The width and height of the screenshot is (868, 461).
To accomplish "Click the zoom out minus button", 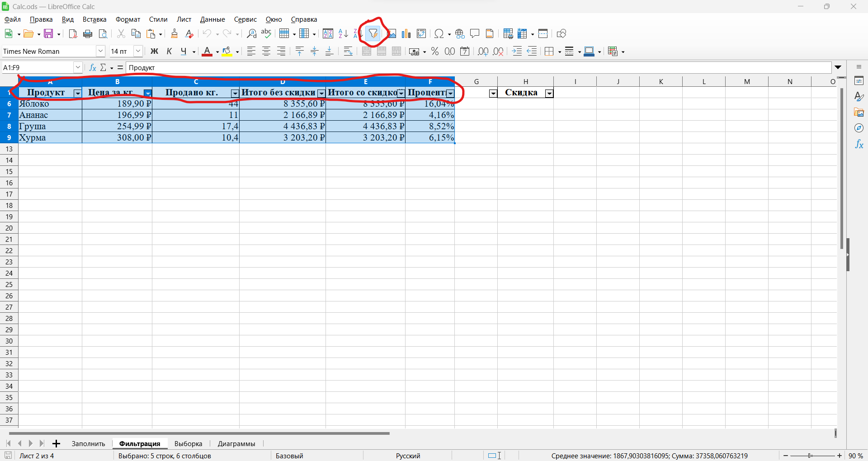I will pyautogui.click(x=786, y=456).
